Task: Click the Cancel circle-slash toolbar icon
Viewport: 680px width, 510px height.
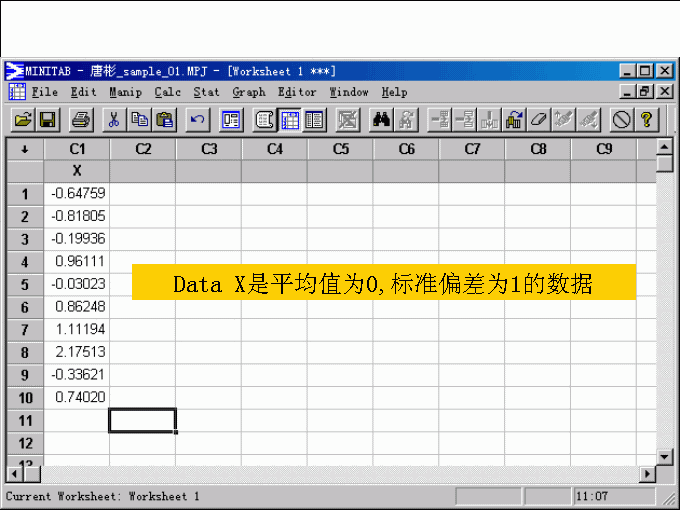Action: point(622,120)
